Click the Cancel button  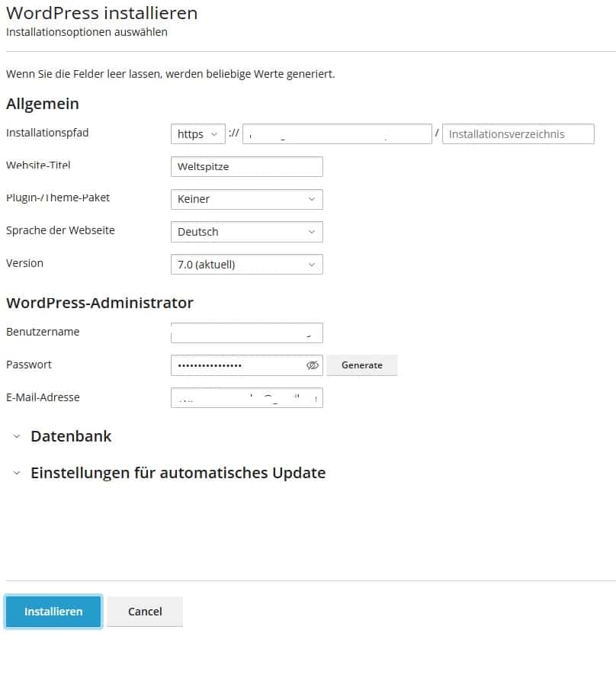pyautogui.click(x=145, y=611)
